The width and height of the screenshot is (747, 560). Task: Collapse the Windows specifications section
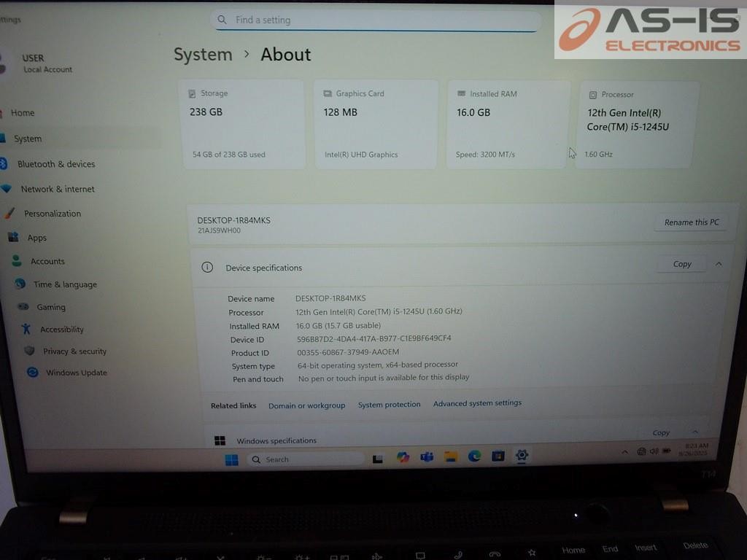pyautogui.click(x=695, y=432)
